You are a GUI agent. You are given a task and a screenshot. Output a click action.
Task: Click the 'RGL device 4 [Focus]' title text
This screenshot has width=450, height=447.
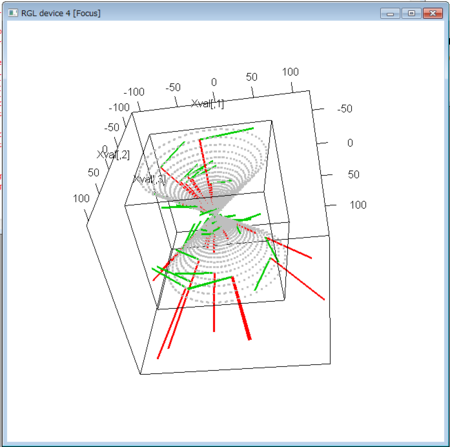coord(61,13)
